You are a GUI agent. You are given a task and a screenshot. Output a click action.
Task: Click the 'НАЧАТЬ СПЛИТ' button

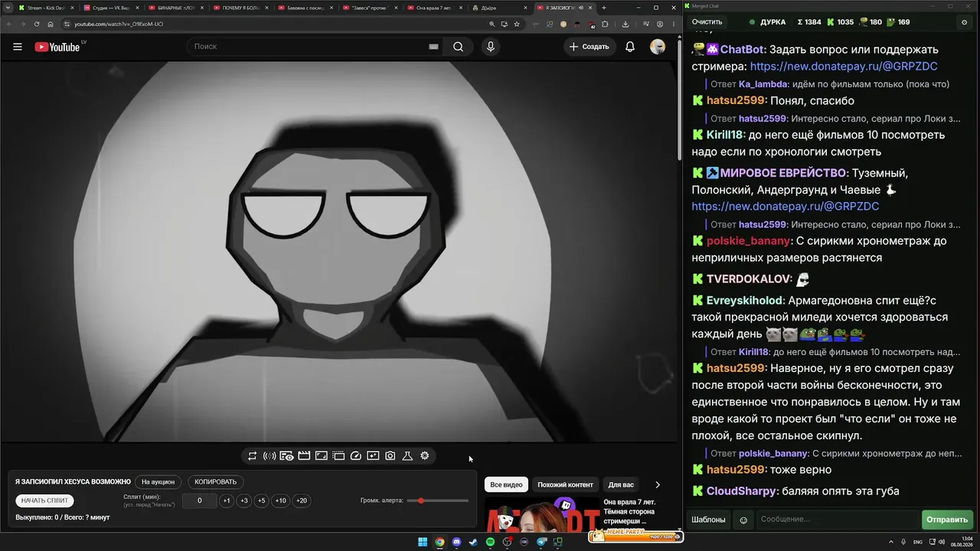(45, 500)
